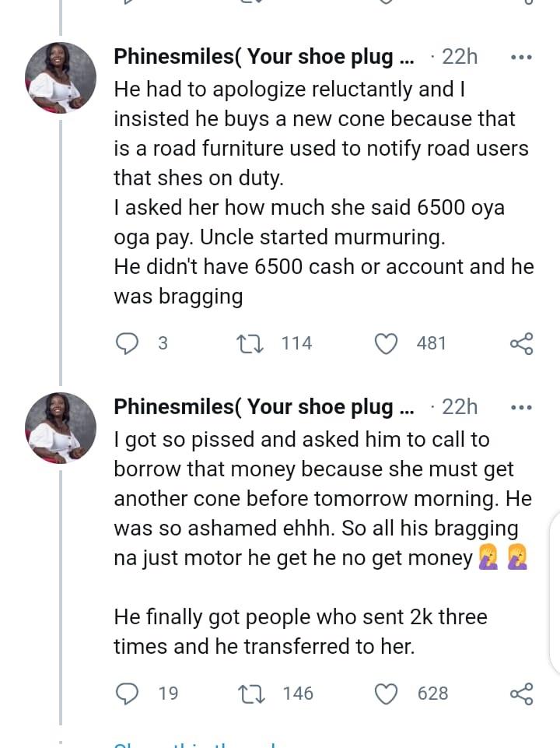Open the first tweet's 22h timestamp

tap(460, 57)
